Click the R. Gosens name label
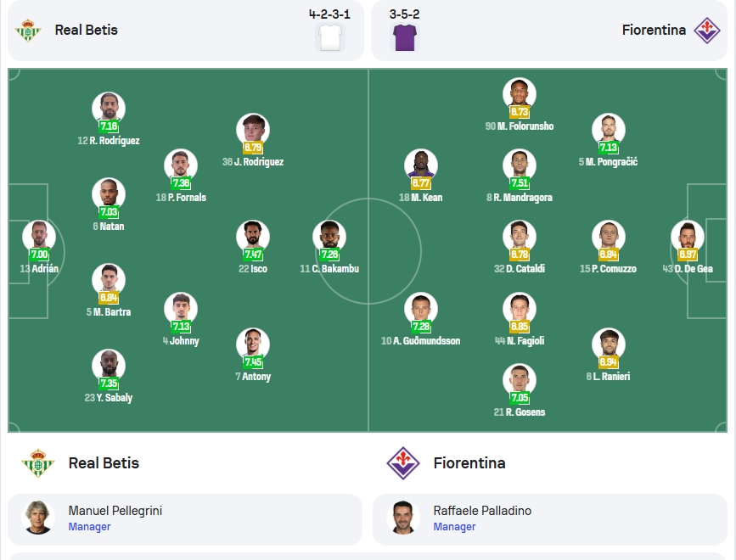736x560 pixels. pos(520,412)
